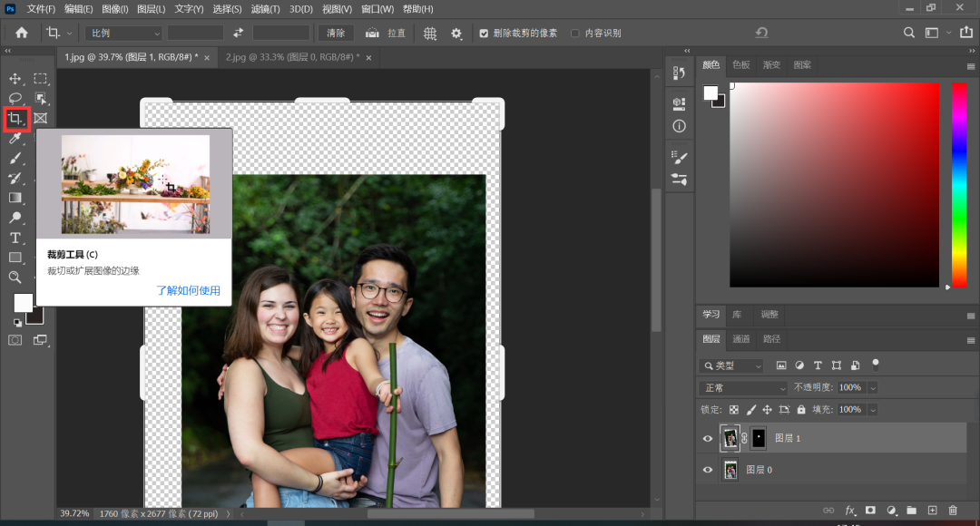Screen dimensions: 980x526
Task: Open the 滤镜(T) menu
Action: [265, 9]
